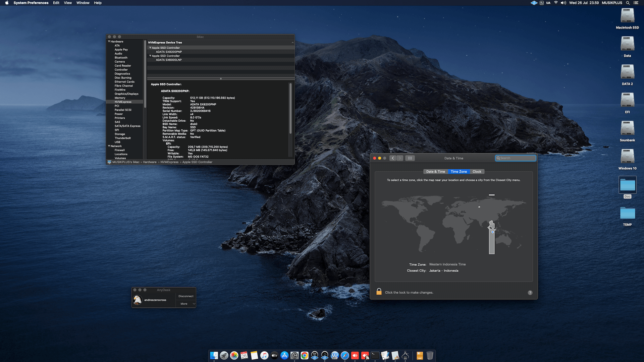The image size is (644, 362).
Task: Select the Time Zone tab
Action: 459,172
